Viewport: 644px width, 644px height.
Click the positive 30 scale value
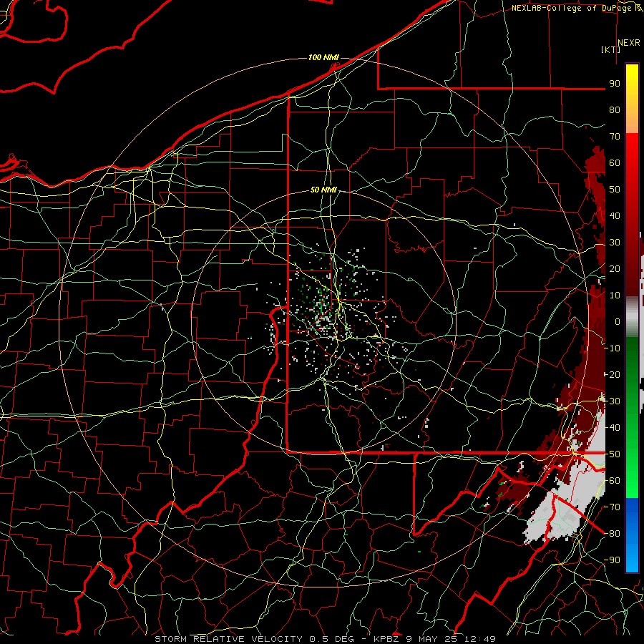[615, 243]
